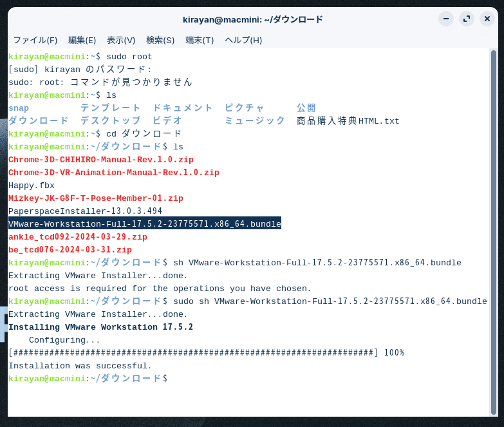Click 'Installing VMware Workstation 17.5.2' line
The height and width of the screenshot is (427, 504).
[x=100, y=327]
